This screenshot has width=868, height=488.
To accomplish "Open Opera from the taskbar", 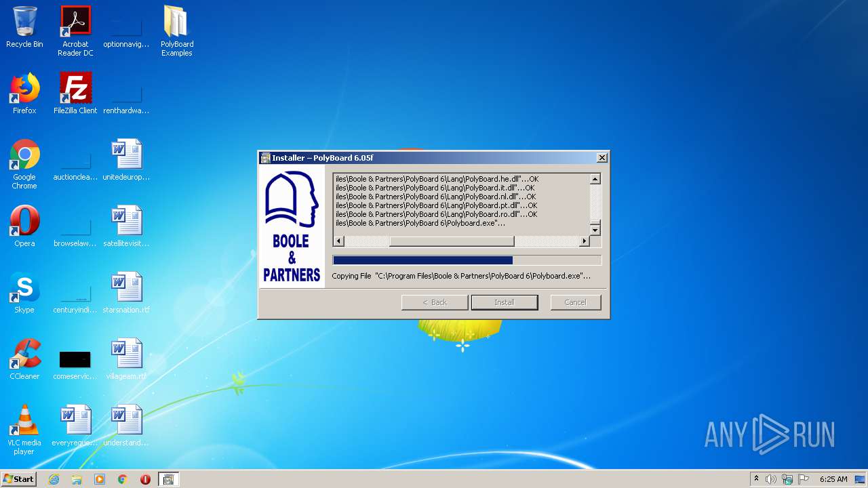I will tap(145, 479).
